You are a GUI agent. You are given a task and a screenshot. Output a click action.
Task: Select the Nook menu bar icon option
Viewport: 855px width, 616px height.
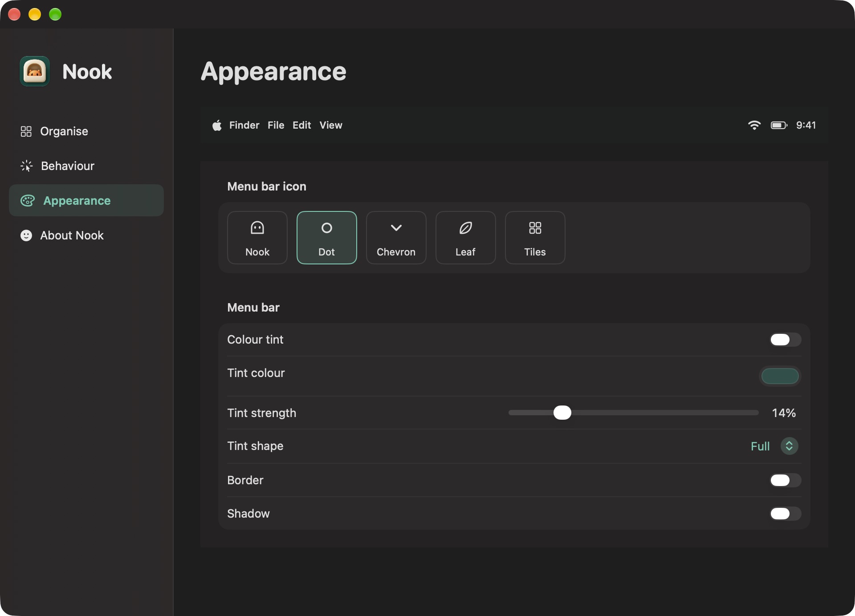coord(257,238)
